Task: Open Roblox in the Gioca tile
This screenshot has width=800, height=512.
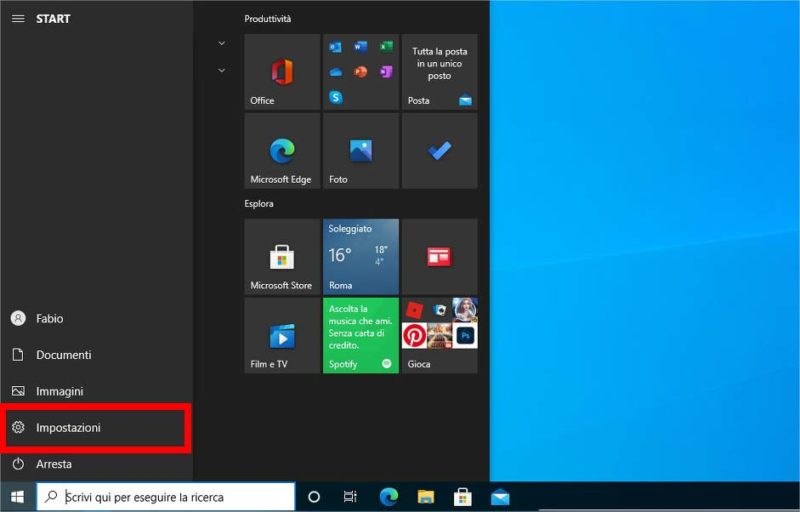Action: [x=416, y=310]
